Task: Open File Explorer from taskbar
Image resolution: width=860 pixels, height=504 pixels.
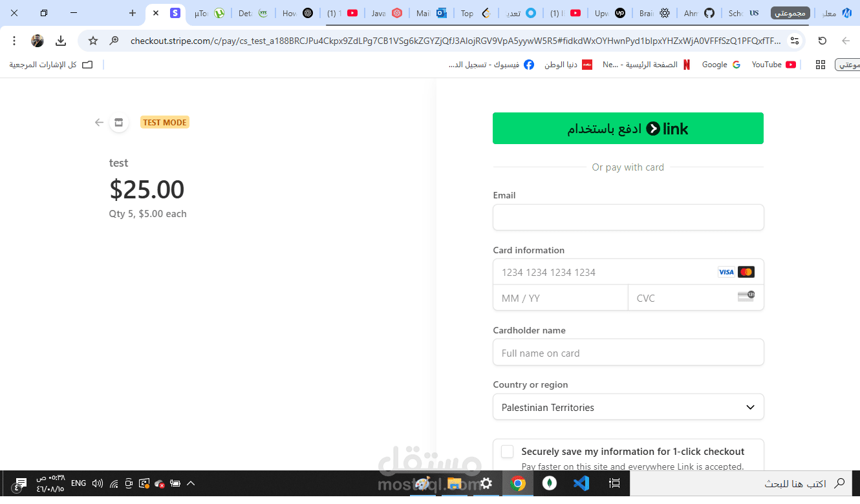Action: [455, 483]
